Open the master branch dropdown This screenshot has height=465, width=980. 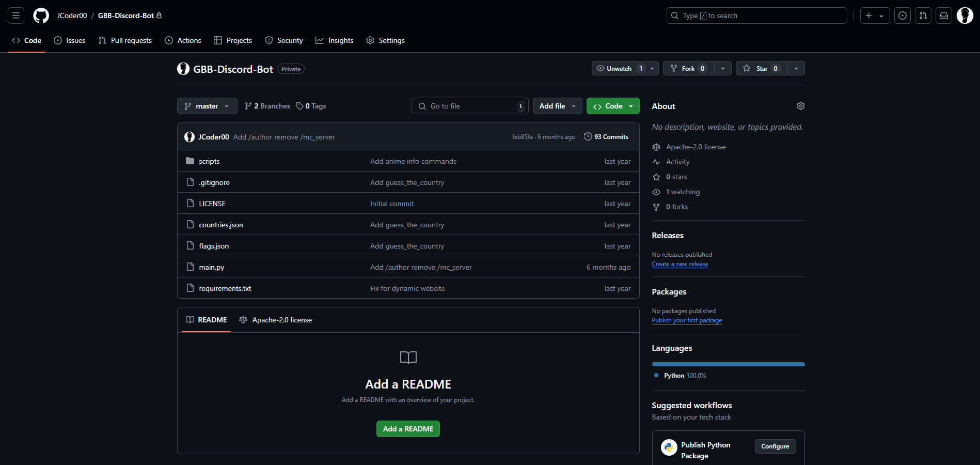[207, 105]
